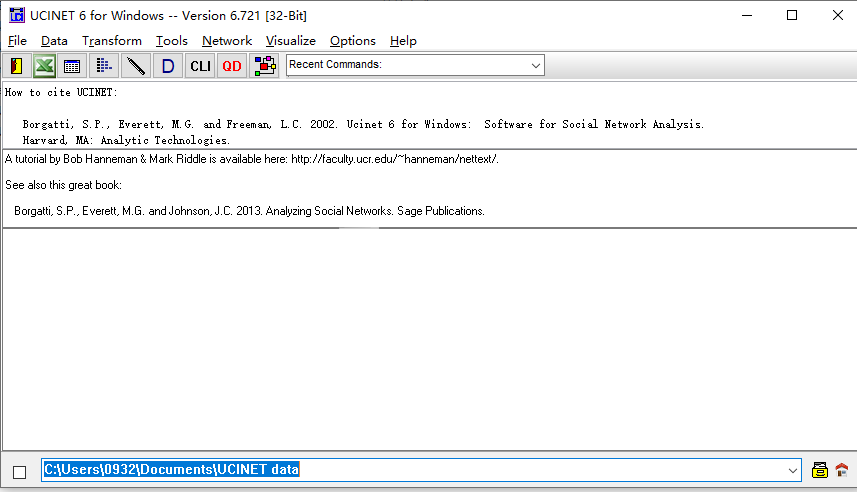Click the red QD toolbar button

coord(232,66)
